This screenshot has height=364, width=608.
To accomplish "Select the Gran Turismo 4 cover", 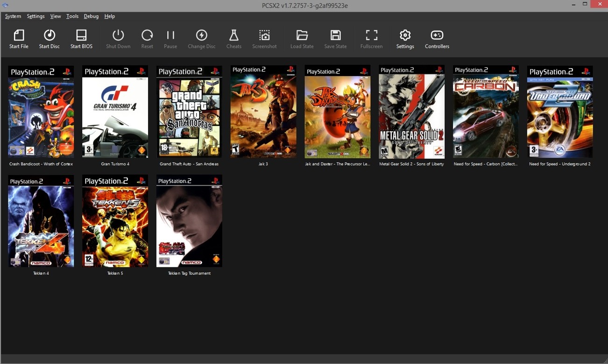I will [115, 112].
